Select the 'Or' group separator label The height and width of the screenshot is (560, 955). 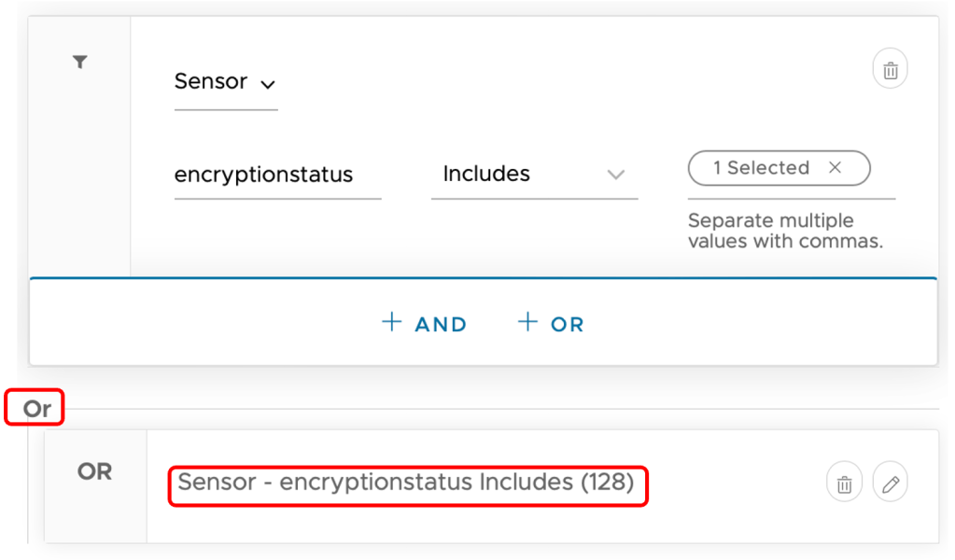36,409
